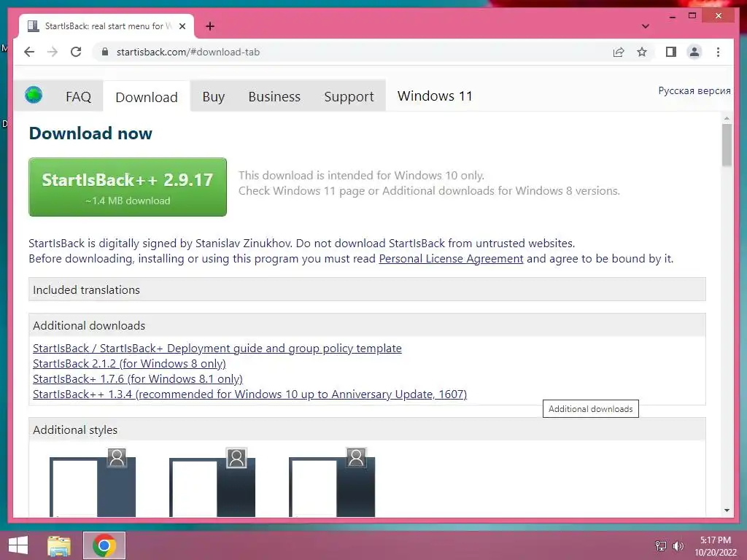Click the browser forward arrow
The width and height of the screenshot is (747, 560).
pyautogui.click(x=53, y=52)
